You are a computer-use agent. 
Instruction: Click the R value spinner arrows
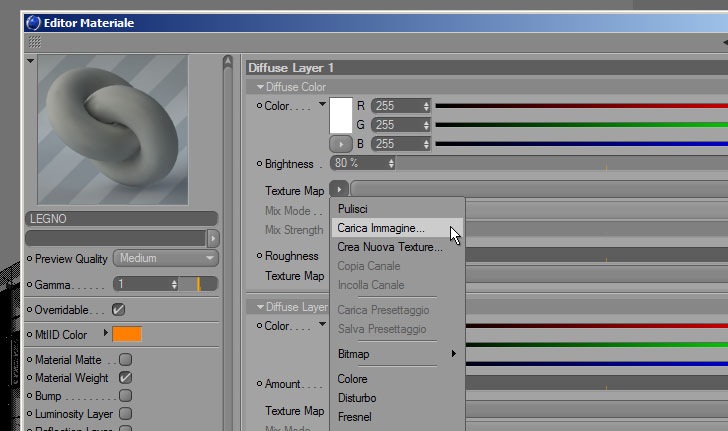click(426, 106)
